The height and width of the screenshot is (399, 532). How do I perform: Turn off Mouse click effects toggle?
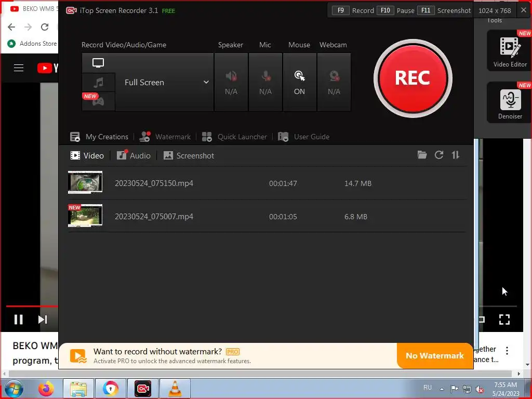(299, 82)
